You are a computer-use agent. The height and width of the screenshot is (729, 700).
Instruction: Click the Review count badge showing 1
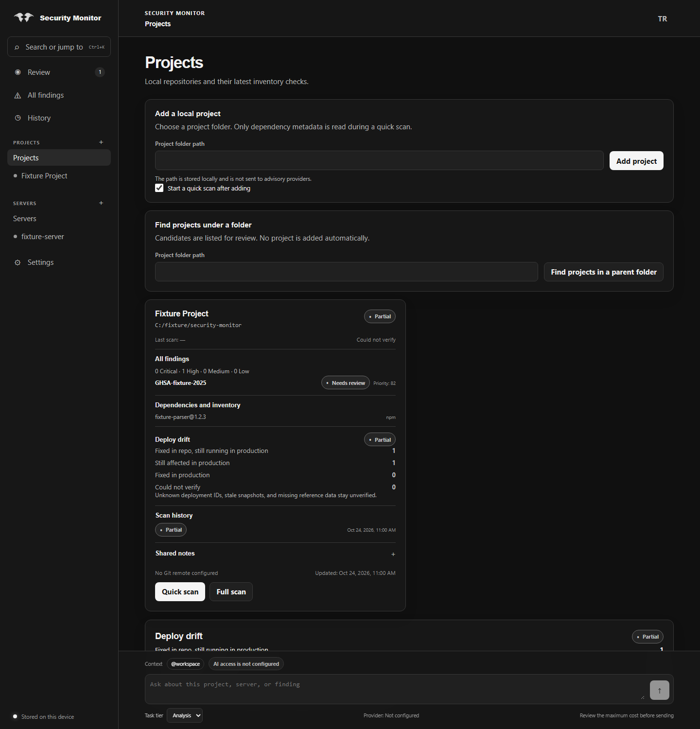[x=100, y=72]
